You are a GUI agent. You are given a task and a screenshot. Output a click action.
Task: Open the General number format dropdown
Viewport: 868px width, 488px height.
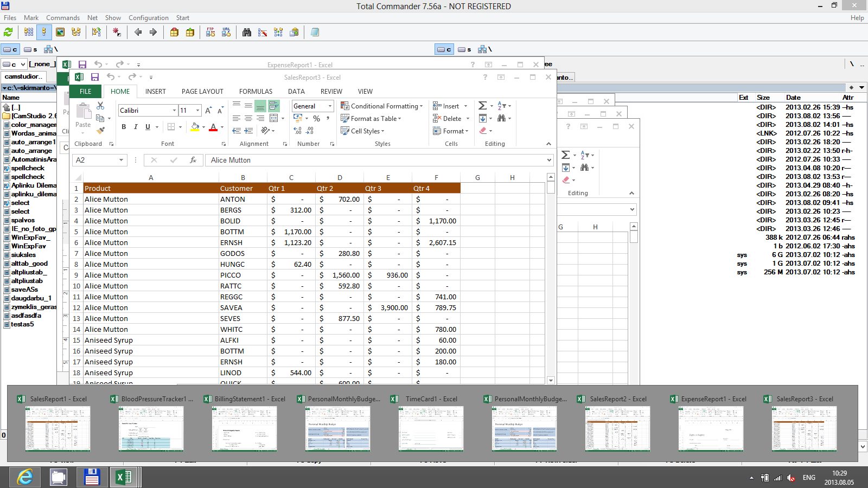click(330, 106)
